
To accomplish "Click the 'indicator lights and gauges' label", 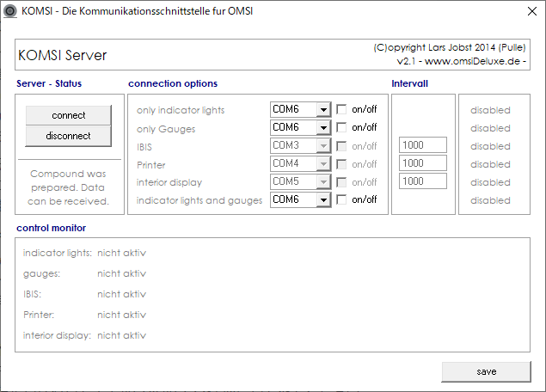I will click(199, 200).
